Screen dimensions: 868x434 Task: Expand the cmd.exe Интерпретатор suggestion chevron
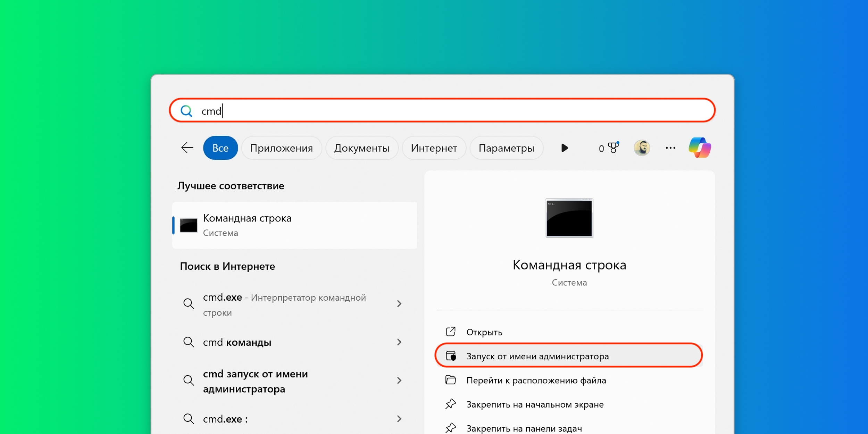tap(399, 304)
